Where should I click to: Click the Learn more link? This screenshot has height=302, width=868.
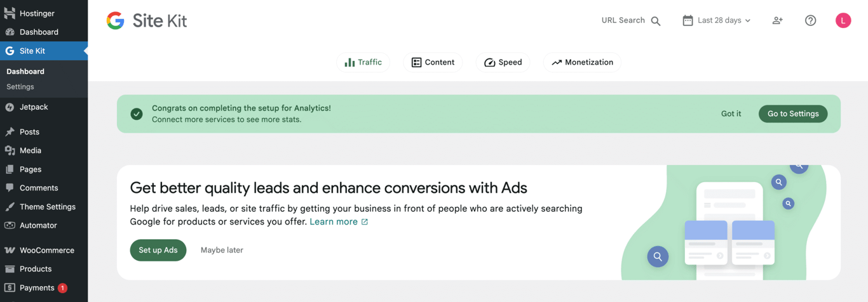(x=334, y=222)
